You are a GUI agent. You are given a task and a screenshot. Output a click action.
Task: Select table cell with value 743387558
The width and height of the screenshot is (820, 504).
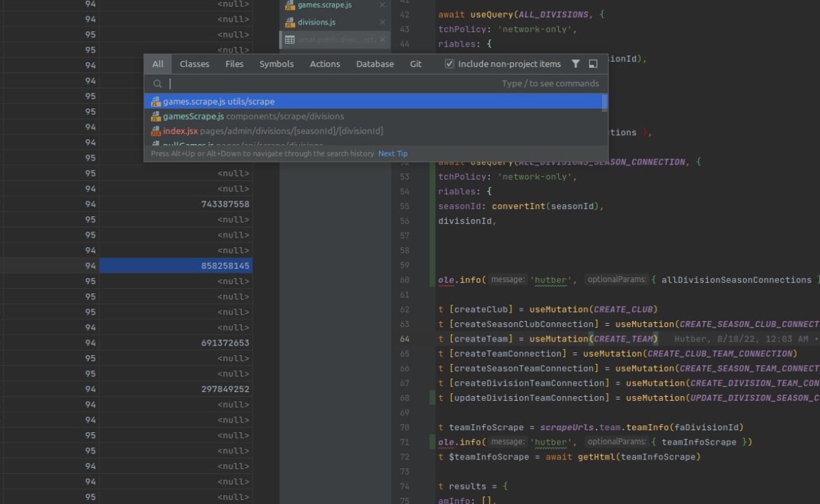(176, 204)
